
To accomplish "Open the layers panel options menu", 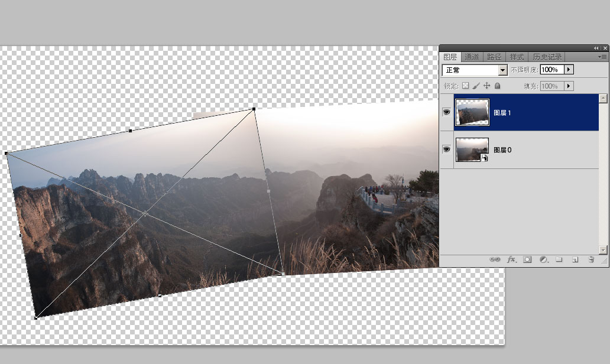I will (602, 57).
